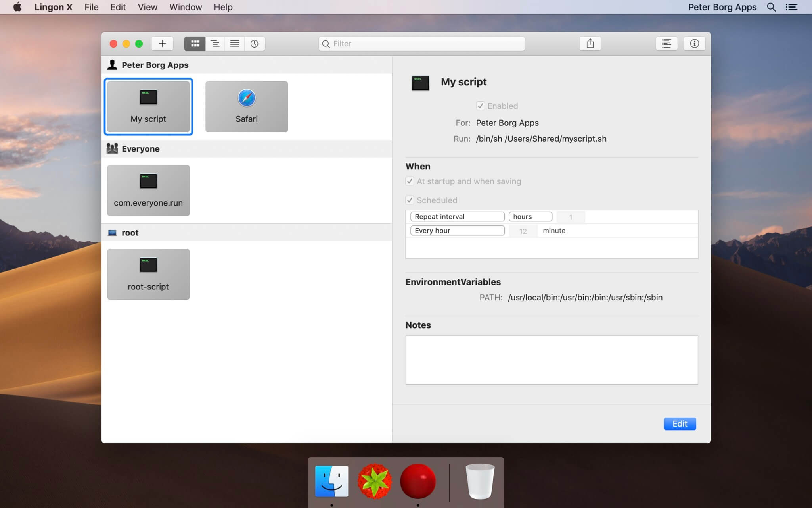
Task: Open the View menu
Action: tap(147, 7)
